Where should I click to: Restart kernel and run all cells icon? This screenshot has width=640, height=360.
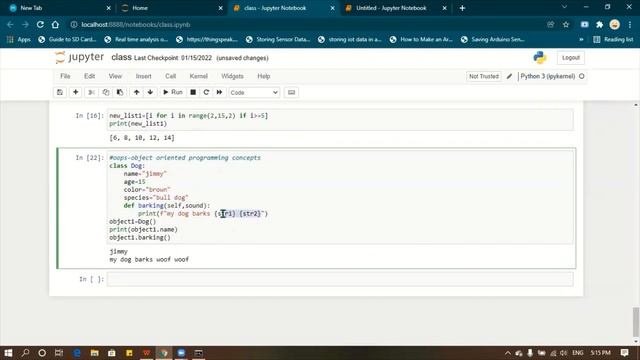click(220, 92)
